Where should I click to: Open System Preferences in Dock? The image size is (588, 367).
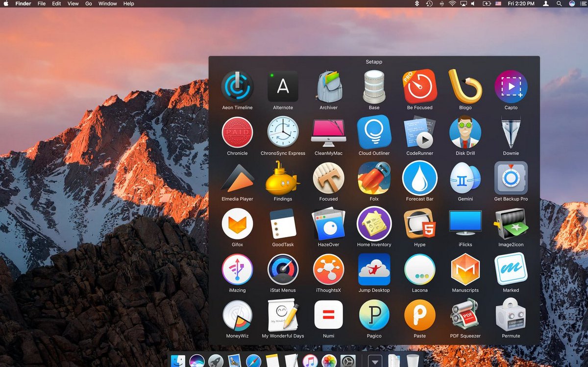click(348, 362)
